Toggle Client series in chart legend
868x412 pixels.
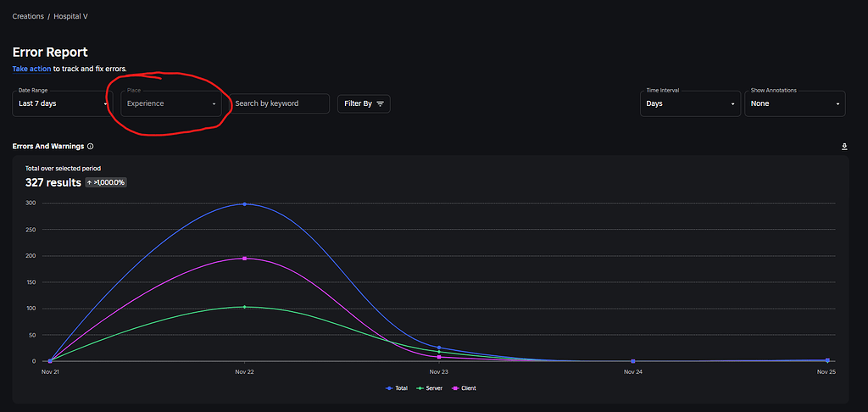(464, 388)
